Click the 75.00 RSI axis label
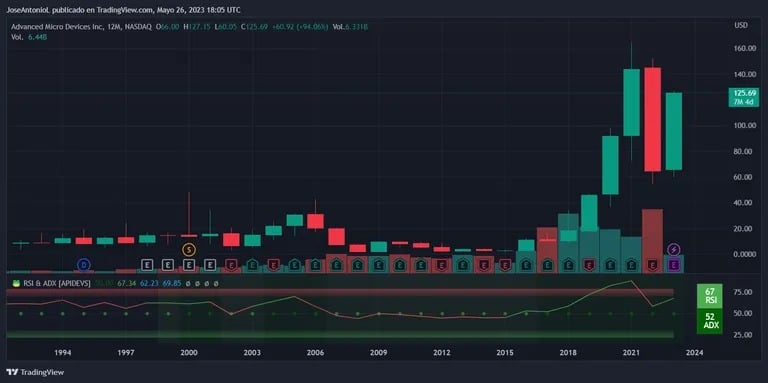This screenshot has width=768, height=383. pyautogui.click(x=744, y=292)
